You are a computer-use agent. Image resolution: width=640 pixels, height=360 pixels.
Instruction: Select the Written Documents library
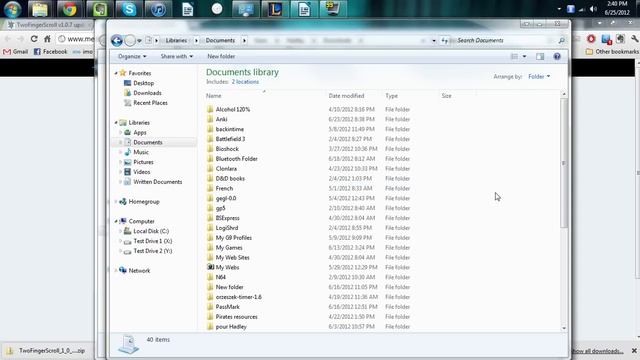tap(158, 182)
